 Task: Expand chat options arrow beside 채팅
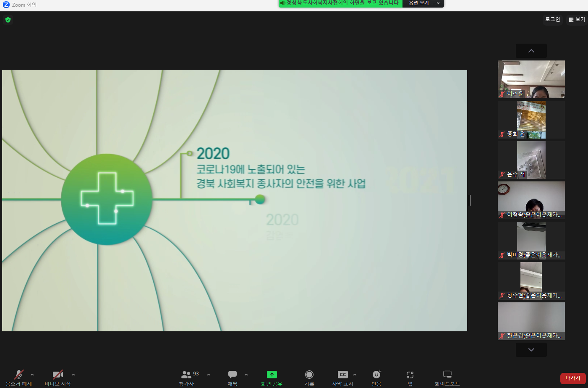coord(246,375)
